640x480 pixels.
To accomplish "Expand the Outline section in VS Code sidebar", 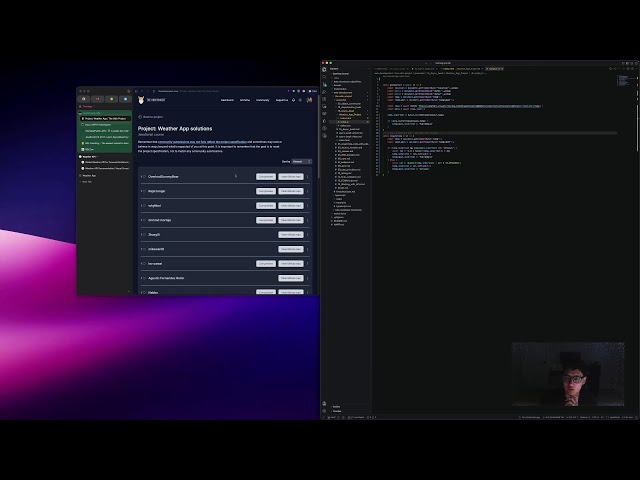I will coord(336,407).
